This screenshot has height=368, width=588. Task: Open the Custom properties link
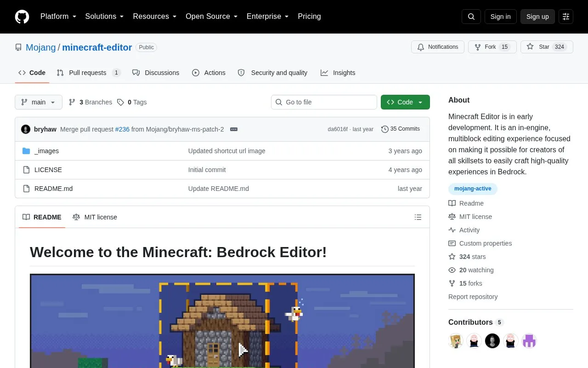point(480,243)
